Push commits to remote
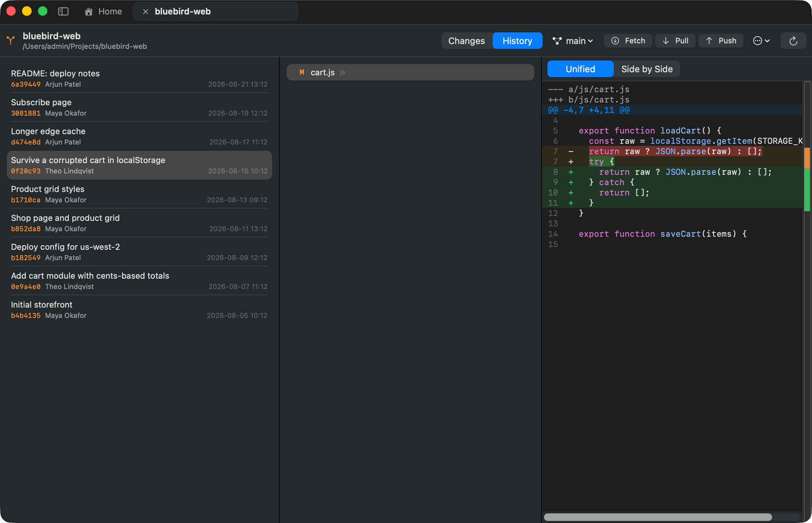Image resolution: width=812 pixels, height=523 pixels. (x=721, y=41)
